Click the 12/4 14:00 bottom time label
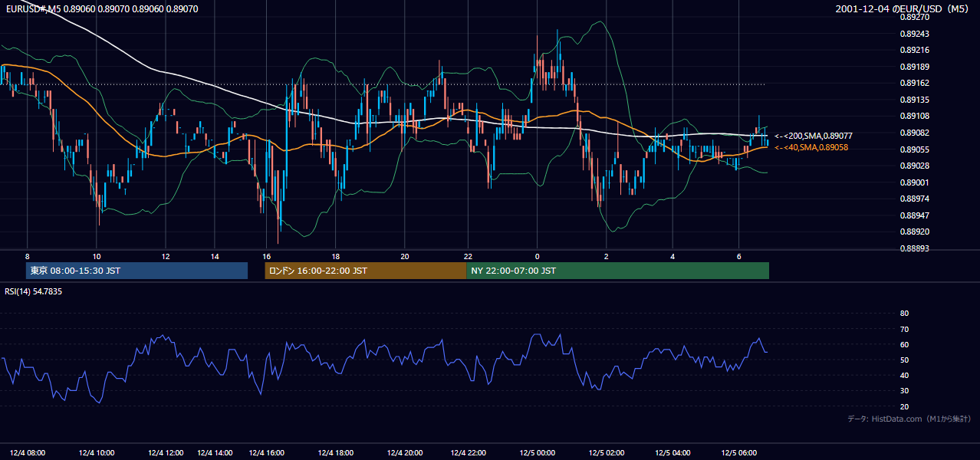This screenshot has height=460, width=980. [215, 452]
